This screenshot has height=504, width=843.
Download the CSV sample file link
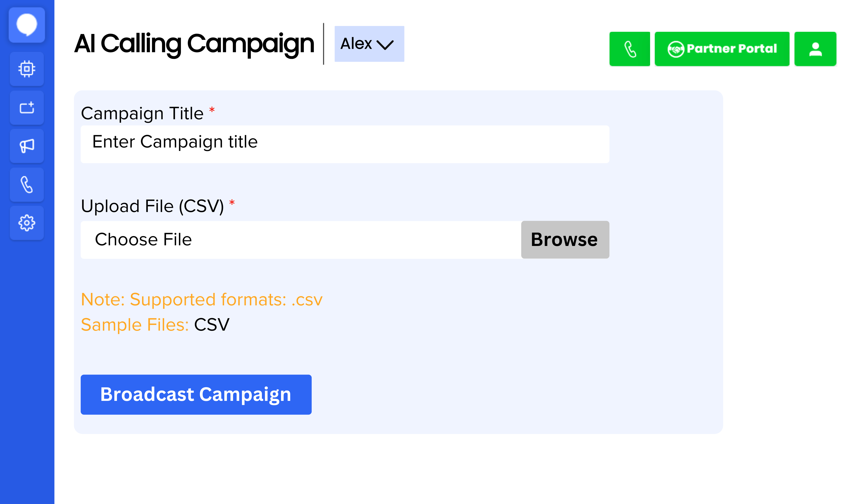click(x=211, y=325)
